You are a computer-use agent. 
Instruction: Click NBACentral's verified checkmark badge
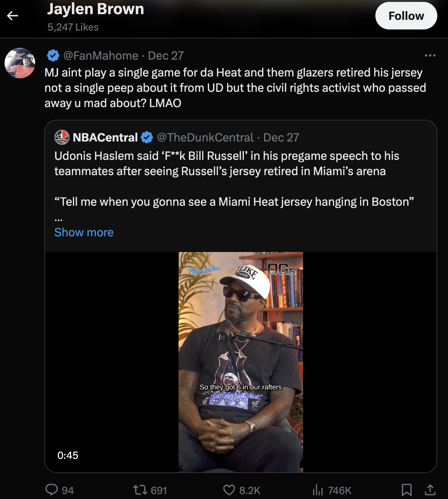[147, 137]
